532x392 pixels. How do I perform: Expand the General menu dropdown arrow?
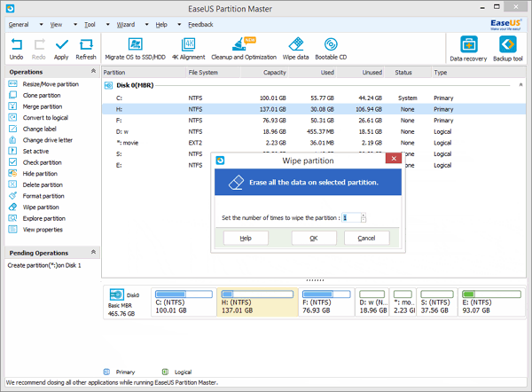pos(41,25)
